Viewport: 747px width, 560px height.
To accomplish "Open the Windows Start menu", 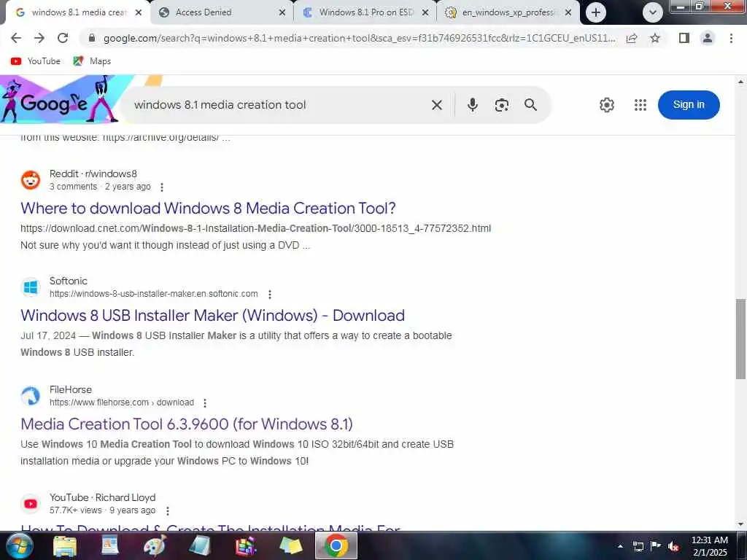I will click(x=18, y=545).
